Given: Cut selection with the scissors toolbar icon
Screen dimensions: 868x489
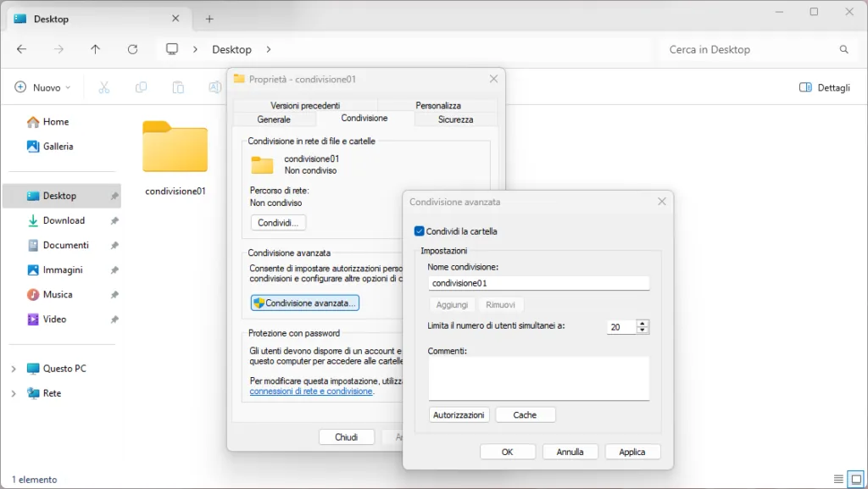Looking at the screenshot, I should [103, 87].
